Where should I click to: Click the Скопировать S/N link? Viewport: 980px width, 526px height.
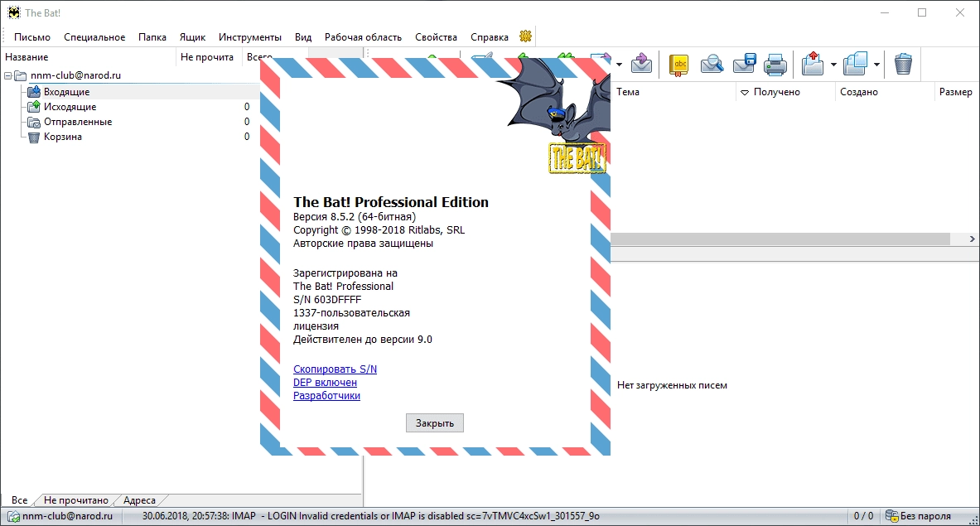pos(335,369)
